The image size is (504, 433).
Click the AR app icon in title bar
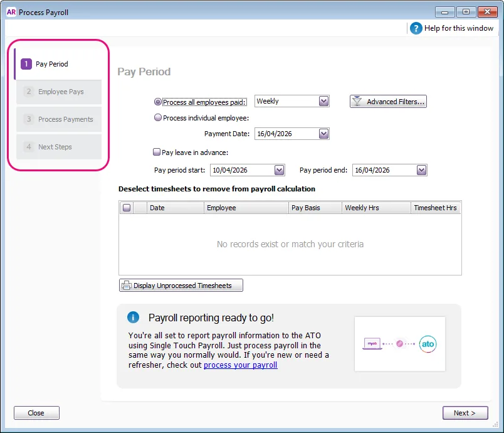tap(11, 12)
